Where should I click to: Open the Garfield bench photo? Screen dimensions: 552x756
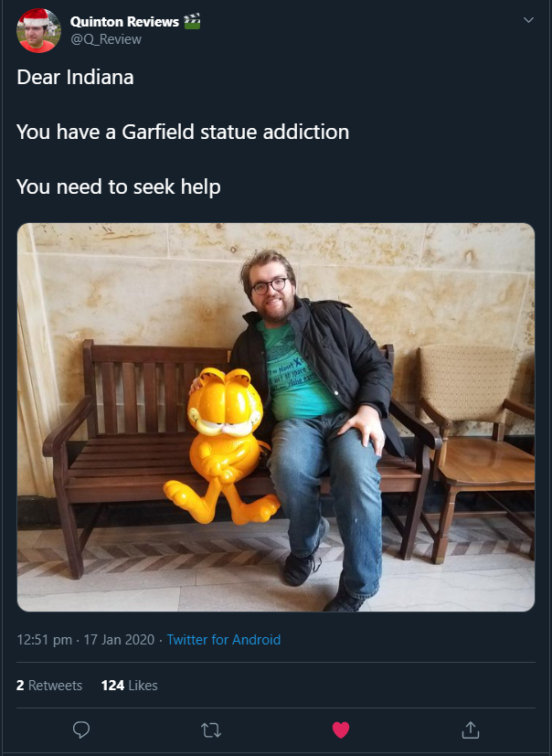pos(276,417)
